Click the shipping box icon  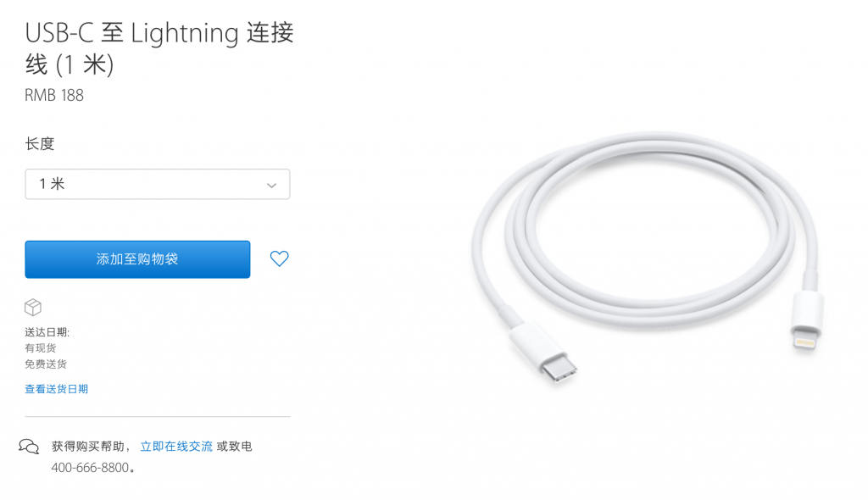(x=33, y=307)
